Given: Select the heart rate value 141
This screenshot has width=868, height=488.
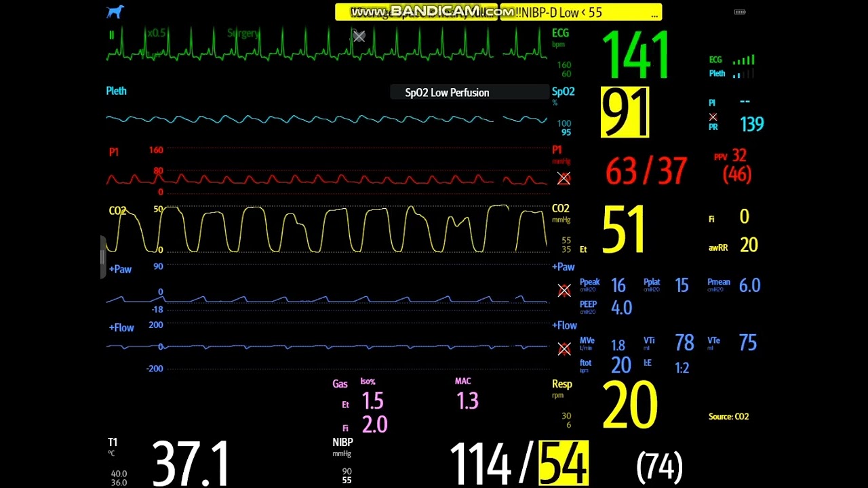Looking at the screenshot, I should click(x=635, y=56).
